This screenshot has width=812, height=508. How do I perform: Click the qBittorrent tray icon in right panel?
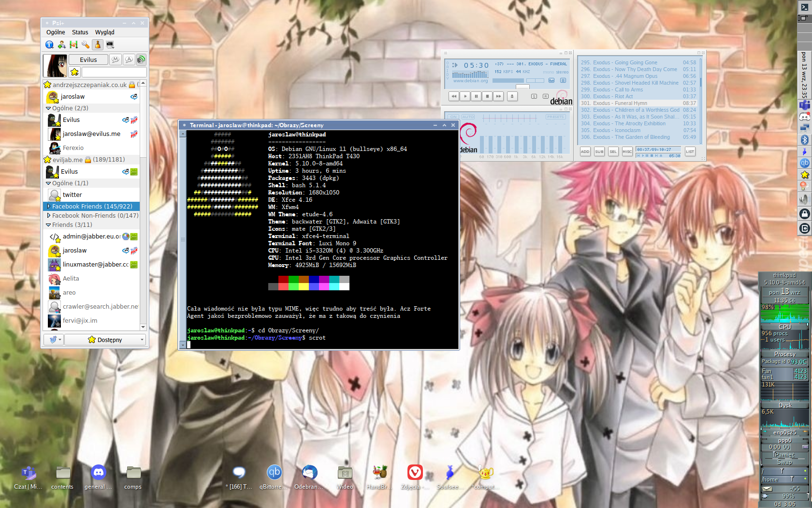coord(804,163)
